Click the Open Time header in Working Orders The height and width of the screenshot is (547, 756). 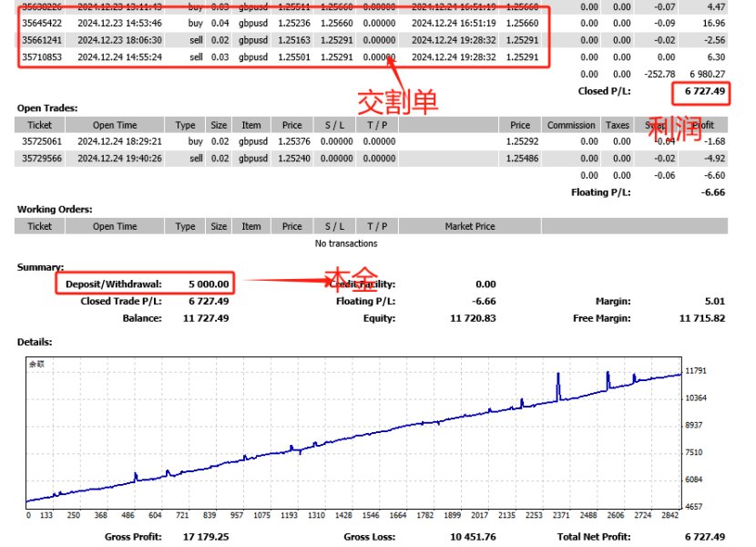coord(115,226)
